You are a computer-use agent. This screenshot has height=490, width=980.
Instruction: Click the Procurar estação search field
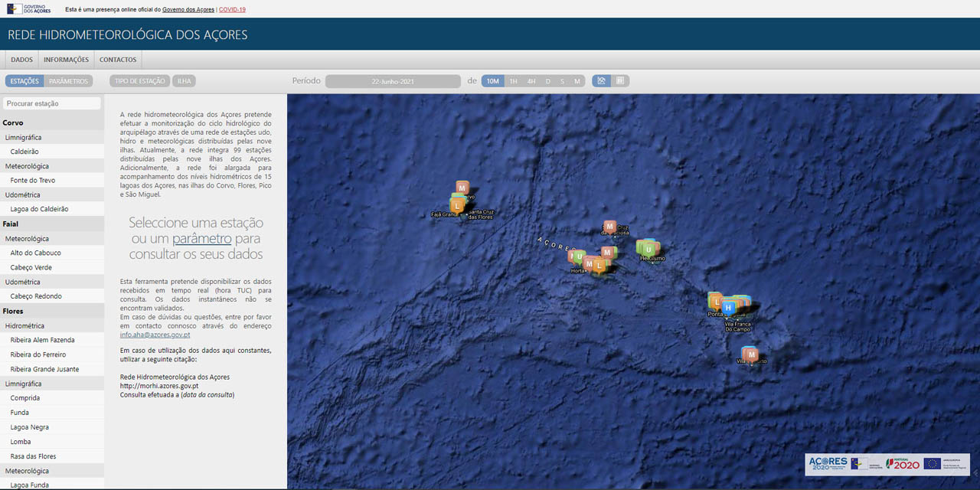point(52,103)
